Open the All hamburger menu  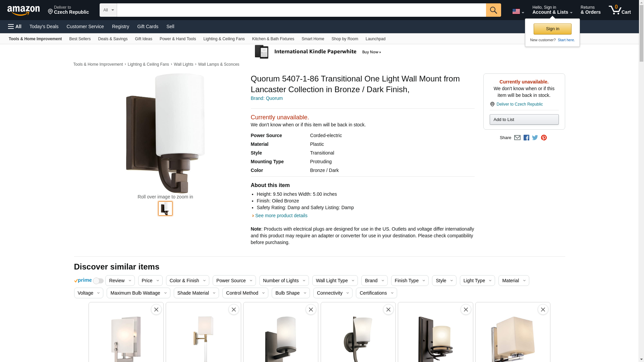point(15,26)
